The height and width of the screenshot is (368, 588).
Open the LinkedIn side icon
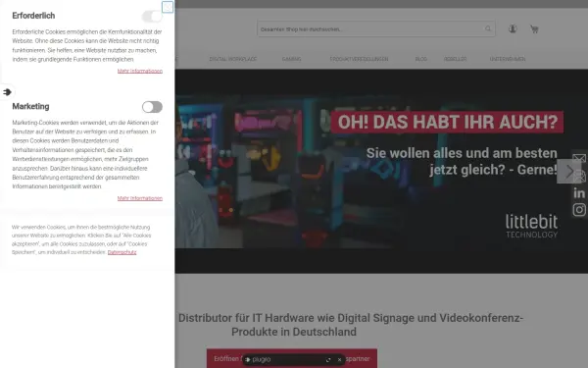point(579,193)
